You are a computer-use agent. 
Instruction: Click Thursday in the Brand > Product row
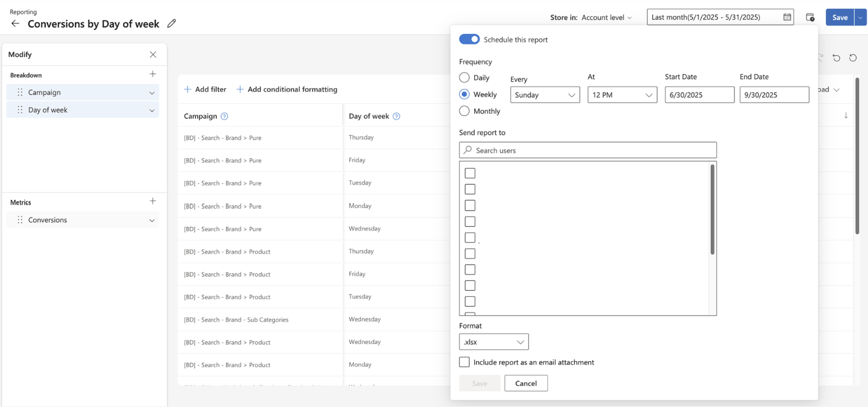tap(361, 251)
